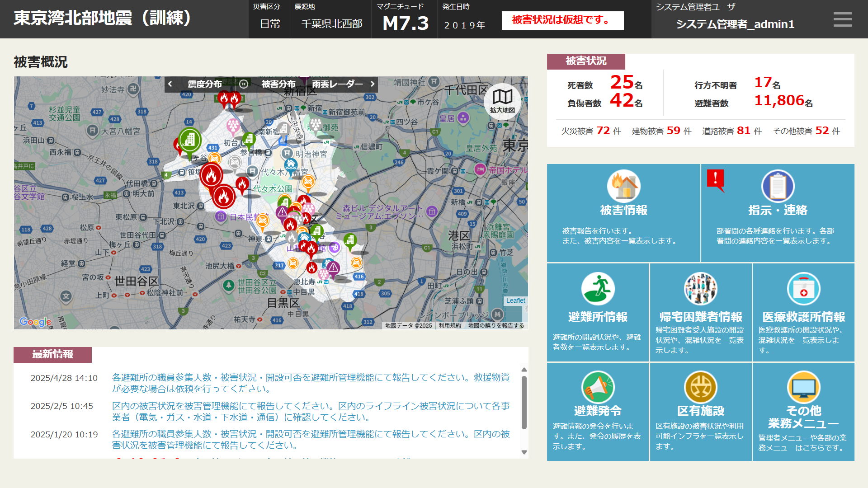
Task: Open the 被害情報 house fire icon
Action: (x=623, y=186)
